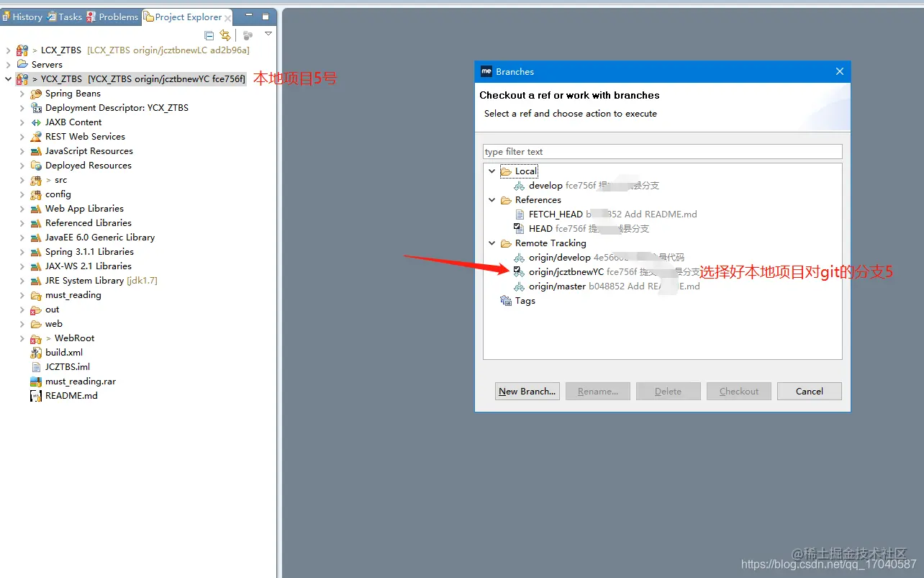
Task: Collapse the Remote Tracking folder
Action: pos(492,243)
